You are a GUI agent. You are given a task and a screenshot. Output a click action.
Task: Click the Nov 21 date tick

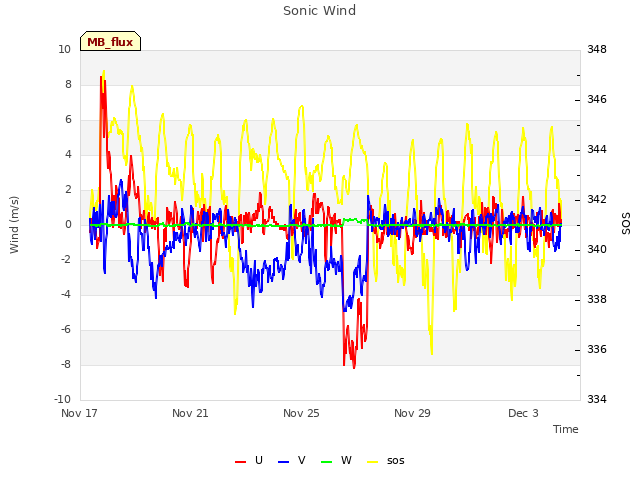(190, 413)
